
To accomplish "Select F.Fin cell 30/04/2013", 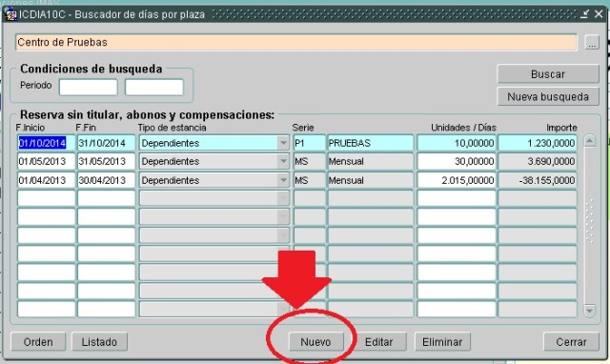I will [x=107, y=180].
